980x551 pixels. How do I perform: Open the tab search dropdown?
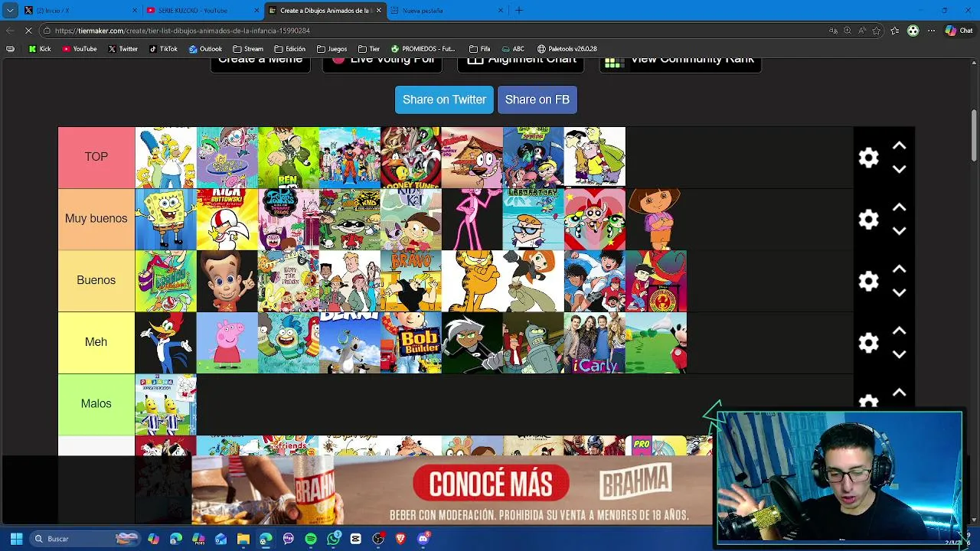[10, 11]
